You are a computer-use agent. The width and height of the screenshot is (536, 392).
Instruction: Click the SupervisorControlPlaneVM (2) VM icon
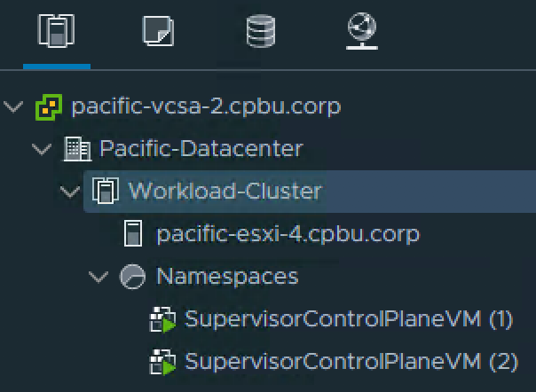pyautogui.click(x=162, y=362)
